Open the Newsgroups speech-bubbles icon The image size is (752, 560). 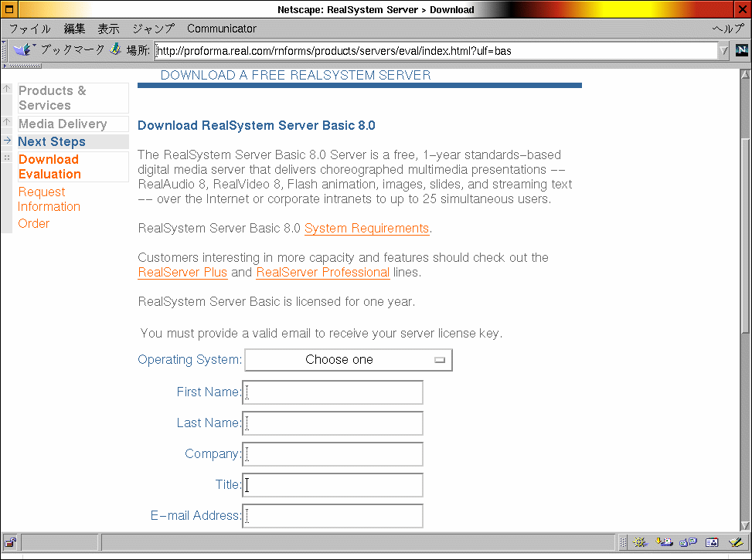click(x=688, y=542)
